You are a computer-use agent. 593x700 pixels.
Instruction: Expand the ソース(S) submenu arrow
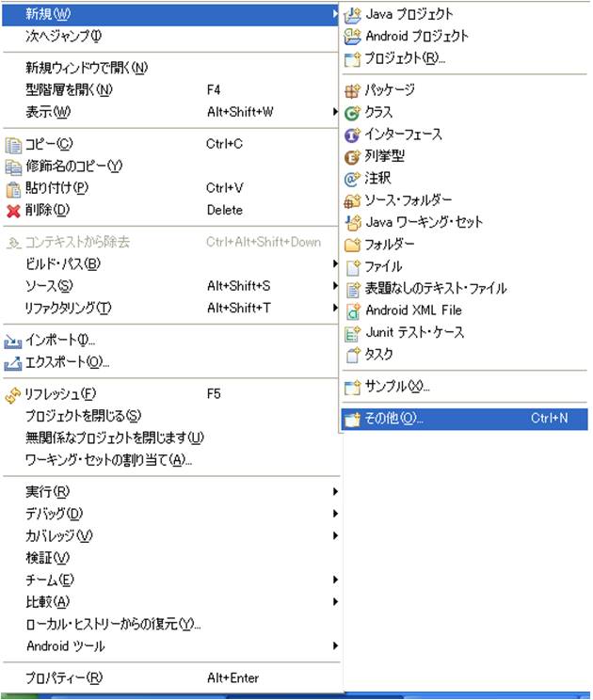click(335, 286)
